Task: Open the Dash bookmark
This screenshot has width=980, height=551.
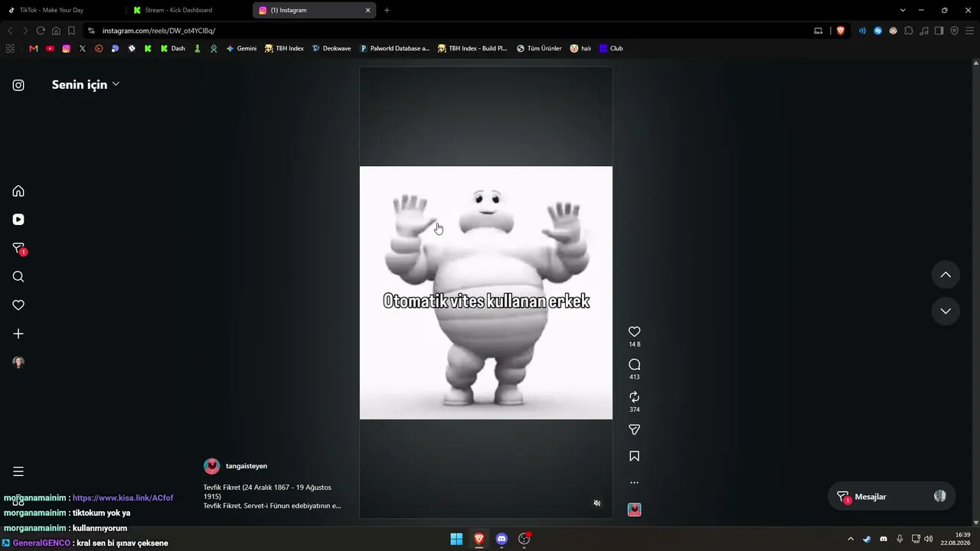Action: [172, 48]
